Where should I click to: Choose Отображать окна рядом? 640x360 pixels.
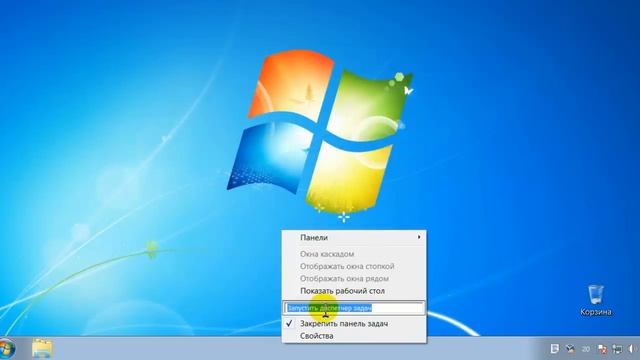pyautogui.click(x=354, y=278)
